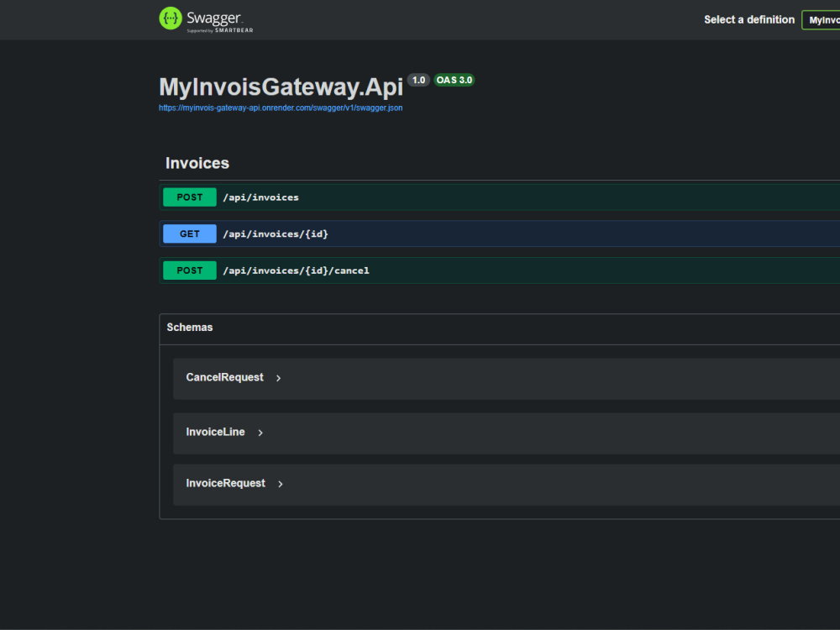This screenshot has width=840, height=630.
Task: Expand the POST /api/invoices endpoint
Action: pos(499,197)
